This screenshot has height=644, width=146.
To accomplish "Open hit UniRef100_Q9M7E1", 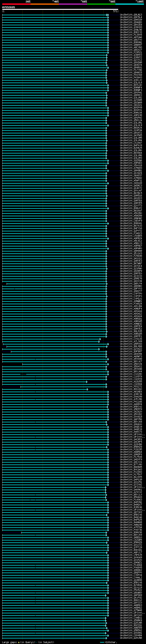I will pyautogui.click(x=131, y=336).
